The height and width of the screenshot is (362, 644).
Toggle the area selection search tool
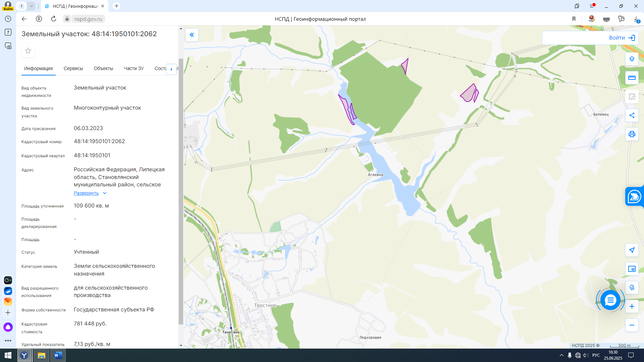[632, 97]
